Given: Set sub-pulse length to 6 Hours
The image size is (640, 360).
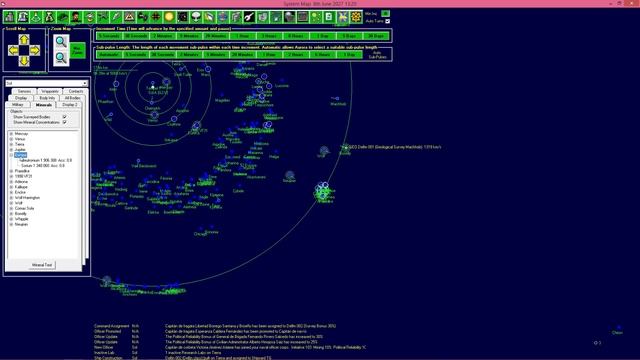Looking at the screenshot, I should click(322, 55).
